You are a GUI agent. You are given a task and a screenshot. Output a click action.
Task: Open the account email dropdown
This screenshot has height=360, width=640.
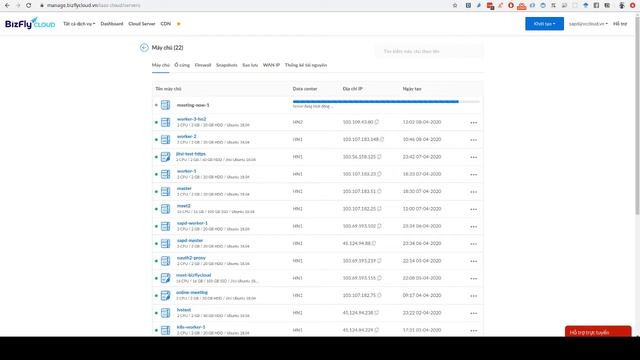click(x=588, y=24)
